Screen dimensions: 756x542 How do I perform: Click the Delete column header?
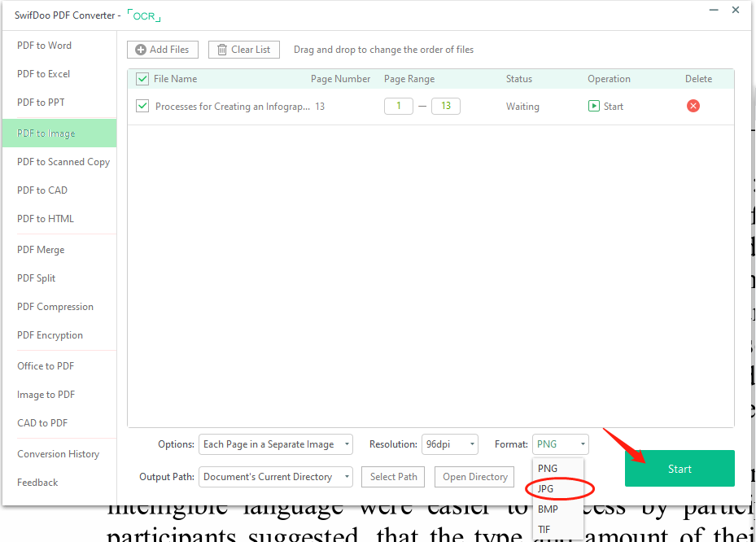[698, 79]
